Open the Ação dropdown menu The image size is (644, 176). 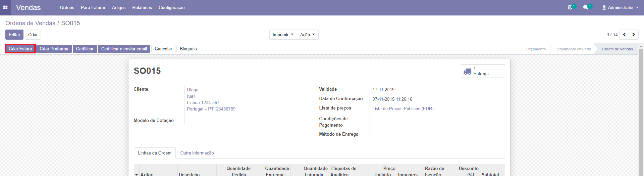[307, 35]
